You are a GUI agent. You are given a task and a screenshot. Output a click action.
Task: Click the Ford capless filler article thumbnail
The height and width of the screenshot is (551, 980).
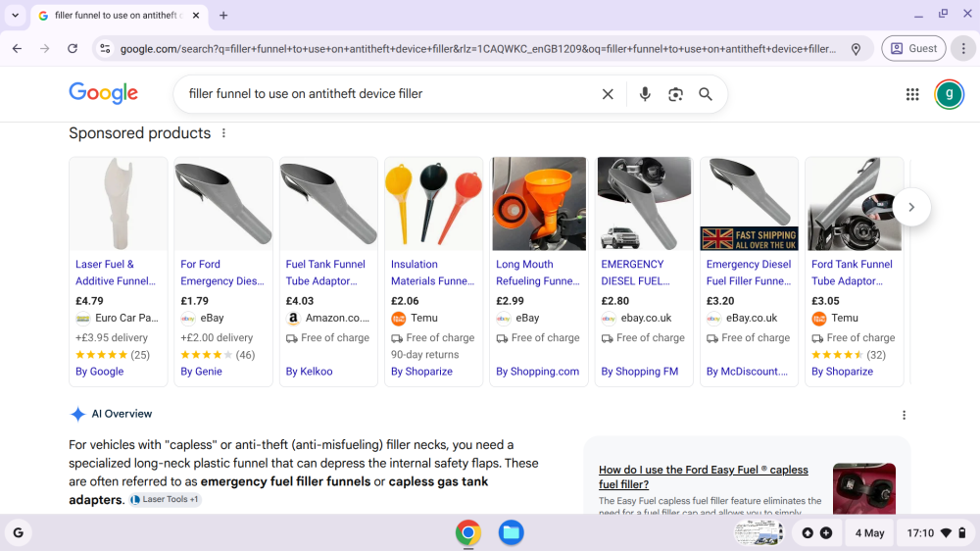(863, 488)
